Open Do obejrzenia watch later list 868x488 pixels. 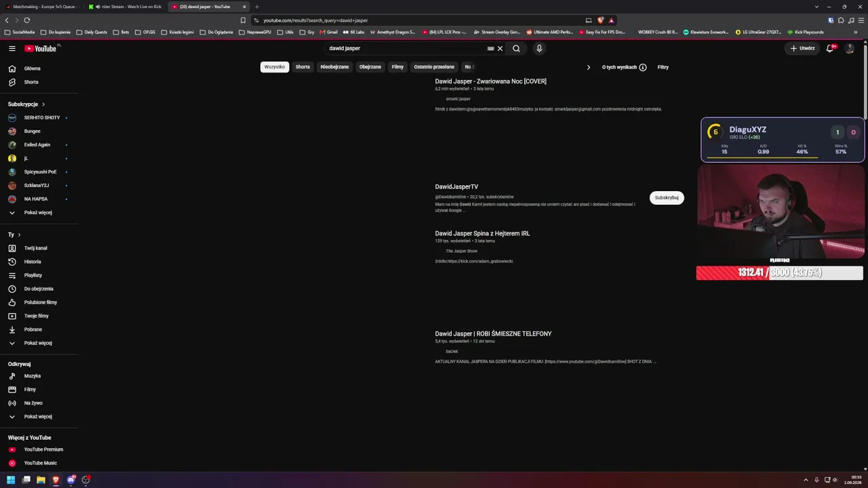pyautogui.click(x=39, y=289)
